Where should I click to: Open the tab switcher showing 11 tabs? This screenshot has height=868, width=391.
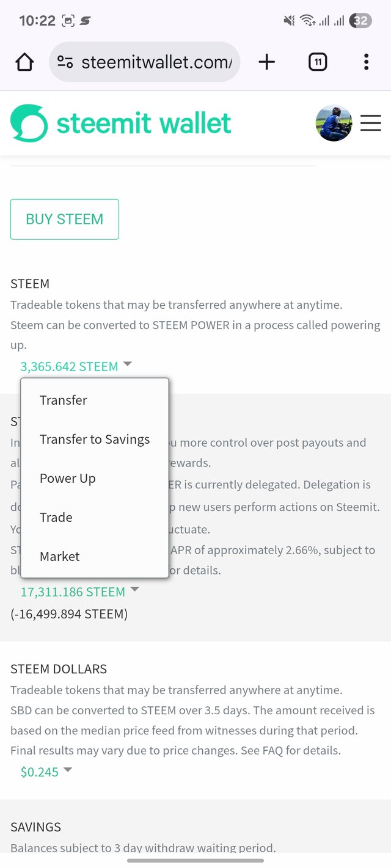click(x=318, y=62)
